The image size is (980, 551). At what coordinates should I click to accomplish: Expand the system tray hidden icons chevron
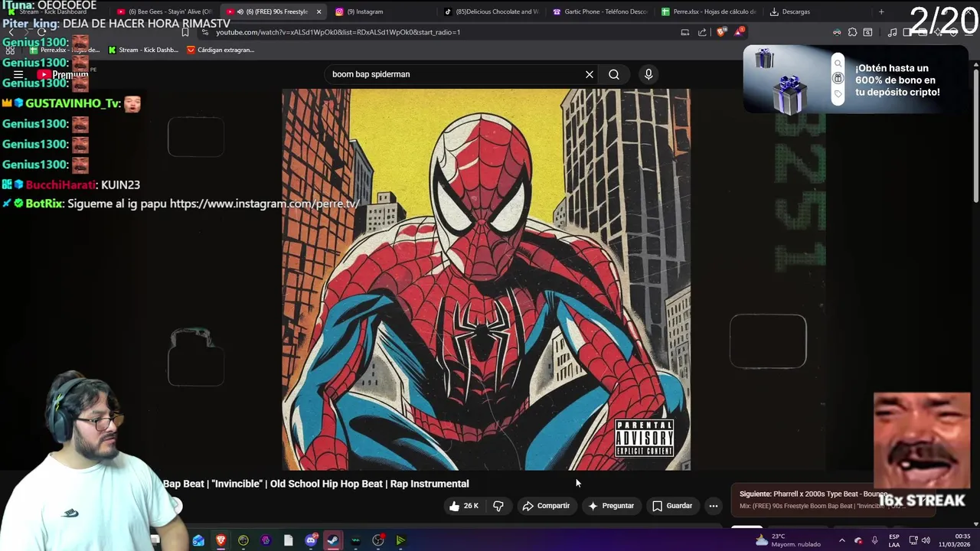coord(841,540)
